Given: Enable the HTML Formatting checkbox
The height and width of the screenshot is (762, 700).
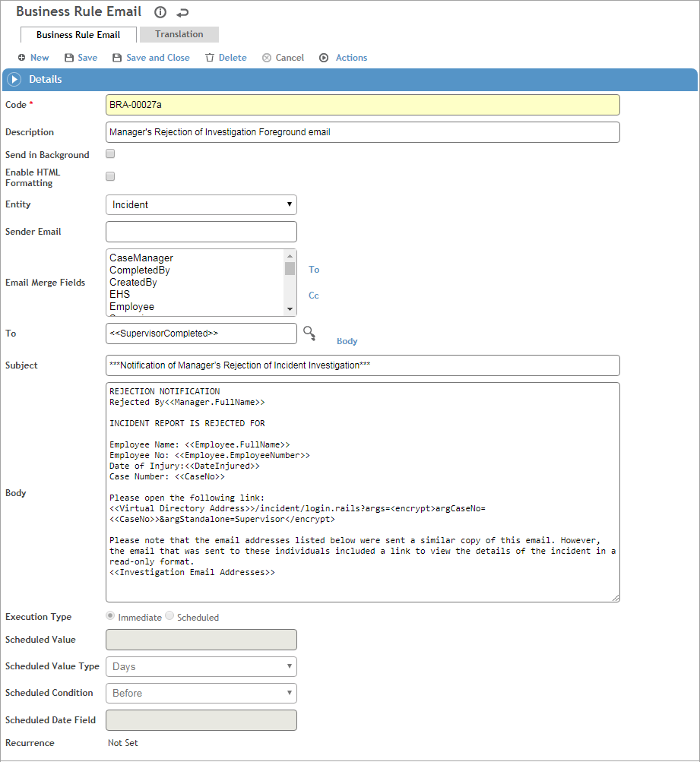Looking at the screenshot, I should point(110,176).
